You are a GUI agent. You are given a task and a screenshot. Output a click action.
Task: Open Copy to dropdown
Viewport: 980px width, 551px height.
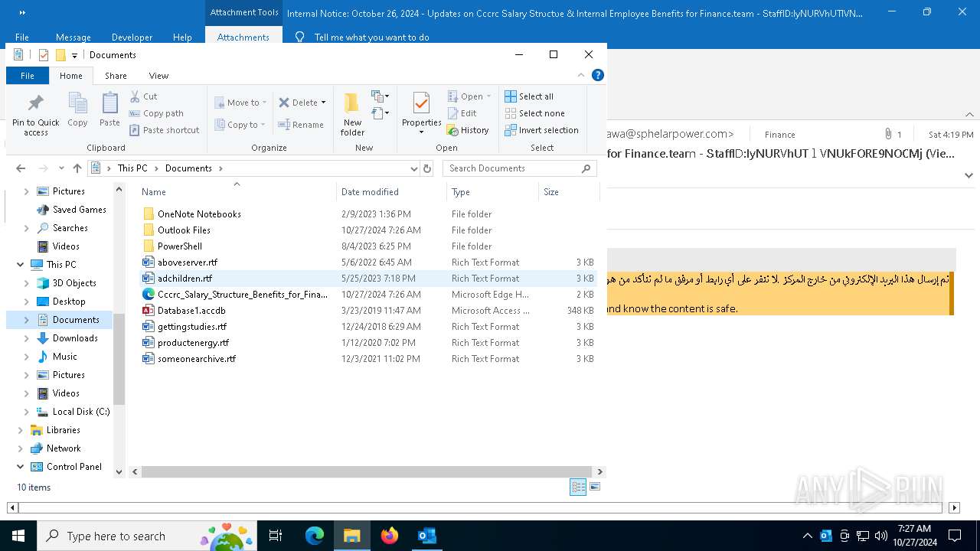(240, 125)
